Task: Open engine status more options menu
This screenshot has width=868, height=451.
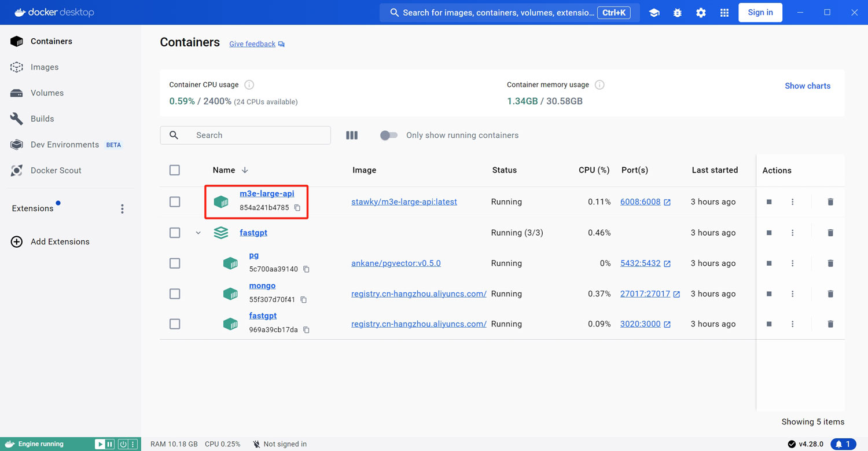Action: [133, 444]
